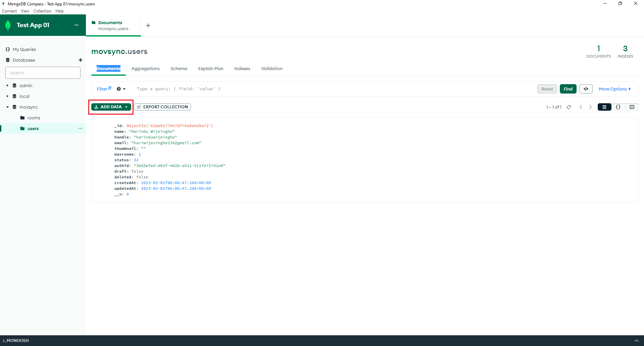644x346 pixels.
Task: Select the admin database
Action: [26, 85]
